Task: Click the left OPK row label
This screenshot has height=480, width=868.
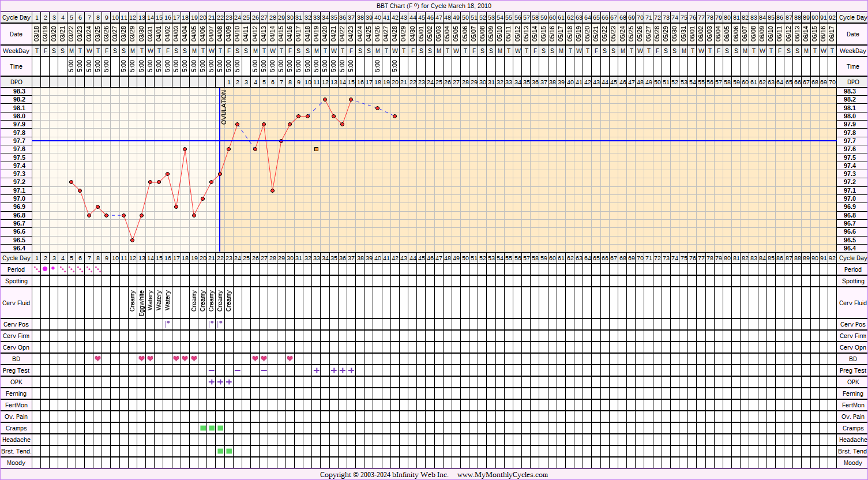Action: click(16, 382)
